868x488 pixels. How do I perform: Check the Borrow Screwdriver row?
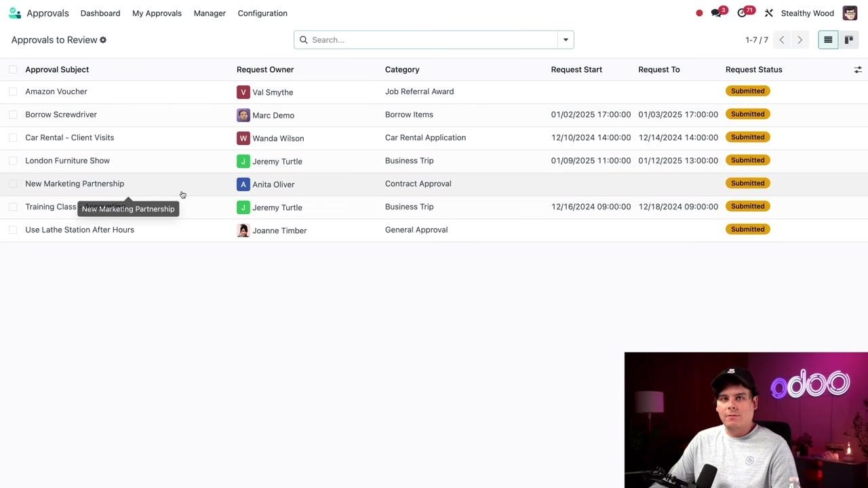(13, 115)
